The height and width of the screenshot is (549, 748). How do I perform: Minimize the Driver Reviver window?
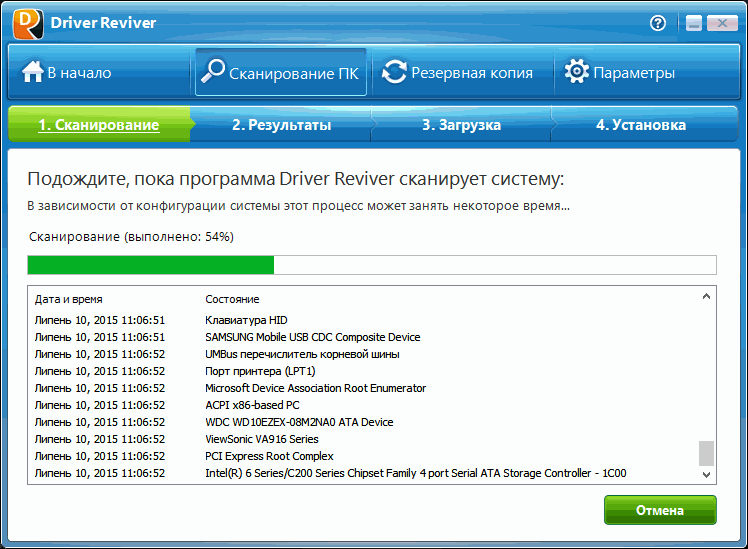coord(694,23)
